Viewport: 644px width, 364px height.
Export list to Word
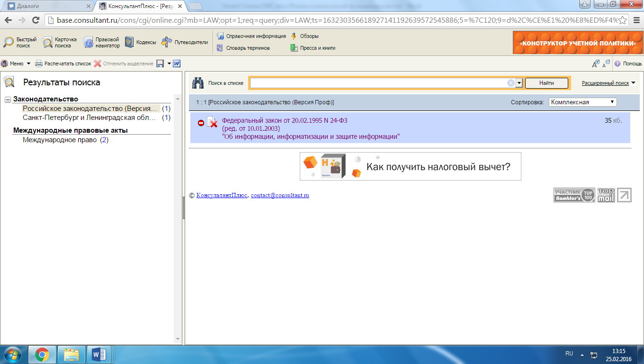click(177, 64)
